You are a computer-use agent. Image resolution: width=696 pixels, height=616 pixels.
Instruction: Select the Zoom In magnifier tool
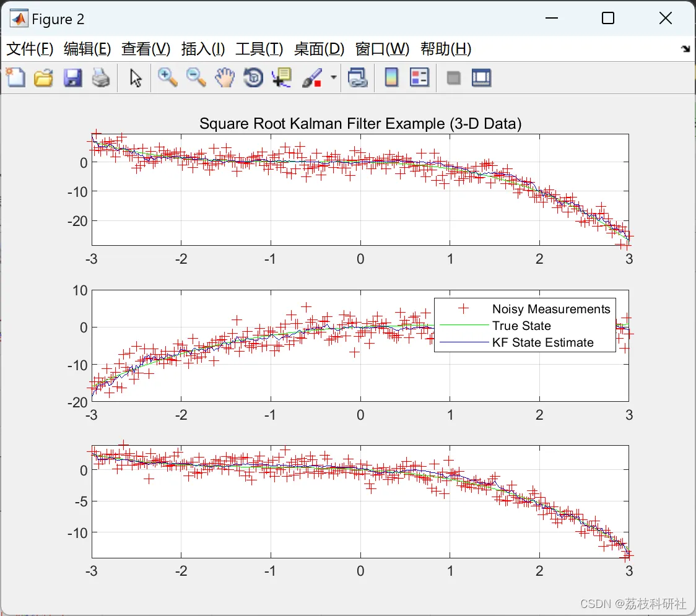tap(167, 78)
